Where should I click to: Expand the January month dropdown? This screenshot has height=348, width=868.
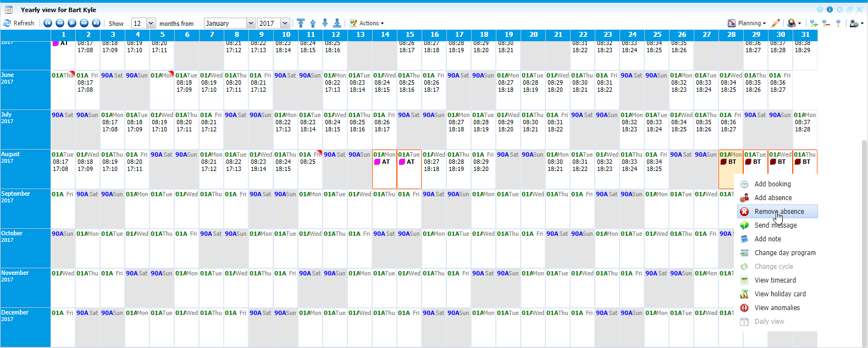coord(251,23)
